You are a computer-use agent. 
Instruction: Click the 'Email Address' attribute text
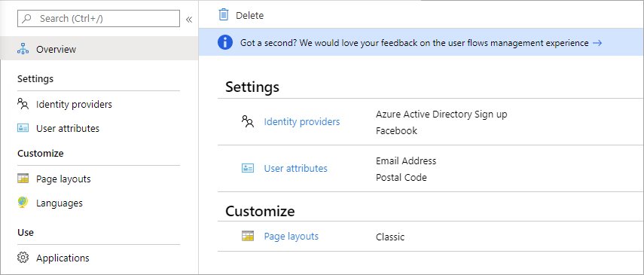coord(406,160)
